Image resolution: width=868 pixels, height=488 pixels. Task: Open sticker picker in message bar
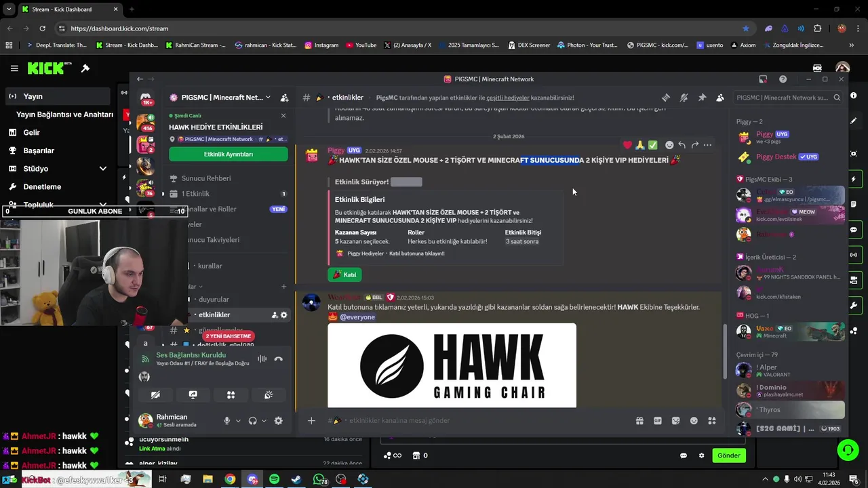675,421
